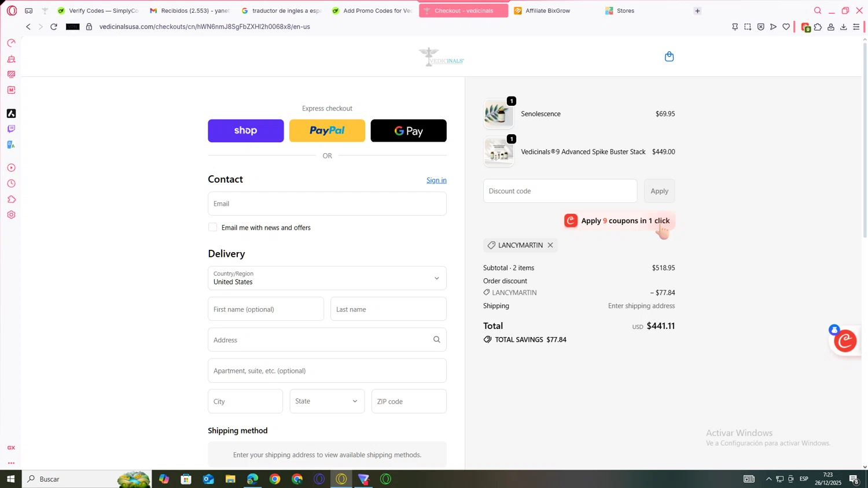Switch to Affiliate BixGrow tab
Viewport: 868px width, 488px height.
click(555, 10)
